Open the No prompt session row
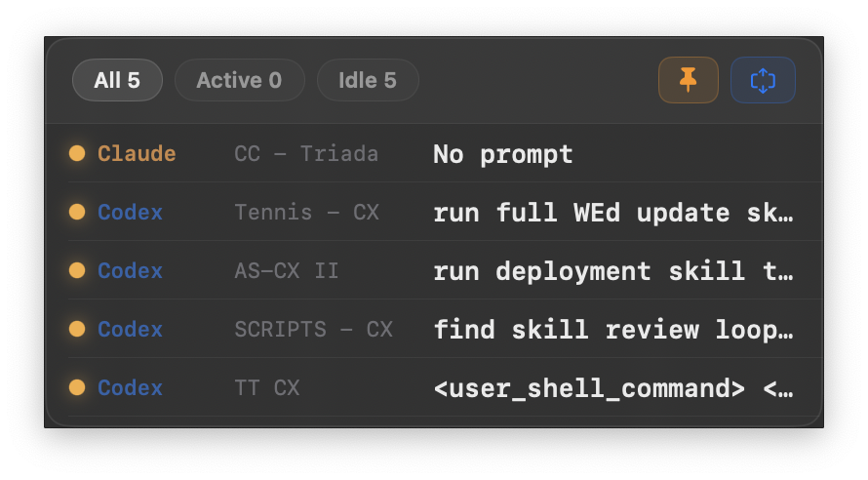868x480 pixels. (502, 153)
